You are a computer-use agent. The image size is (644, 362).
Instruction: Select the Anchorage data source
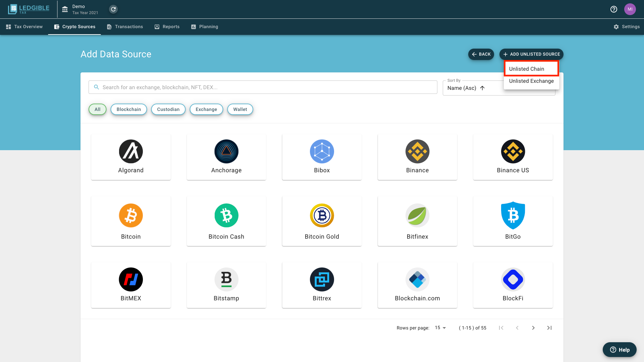coord(226,157)
